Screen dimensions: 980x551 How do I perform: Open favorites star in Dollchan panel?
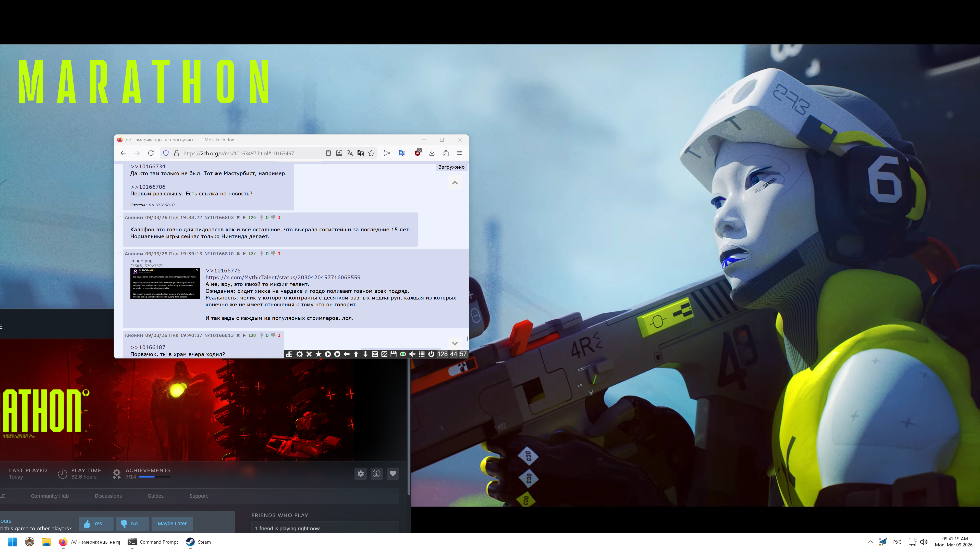pos(318,354)
